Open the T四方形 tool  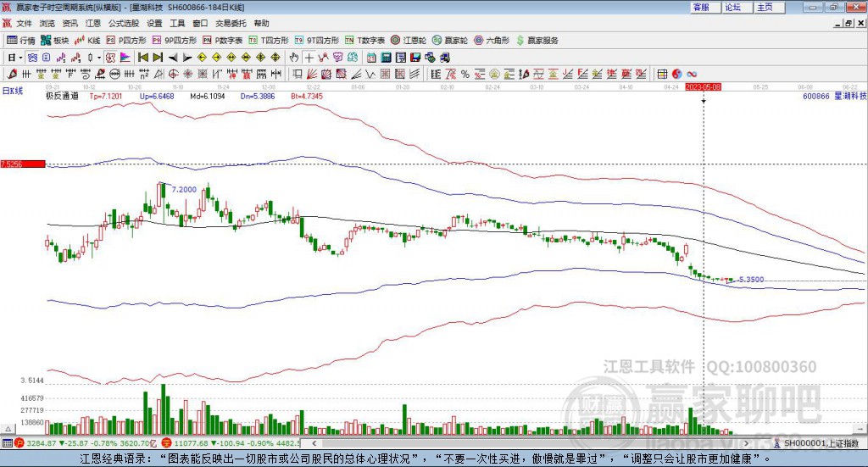(x=269, y=41)
